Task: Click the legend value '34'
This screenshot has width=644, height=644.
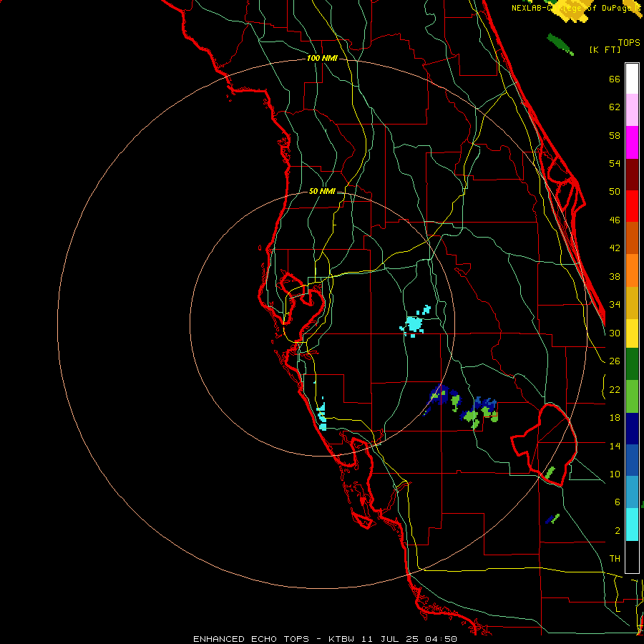Action: (x=615, y=305)
